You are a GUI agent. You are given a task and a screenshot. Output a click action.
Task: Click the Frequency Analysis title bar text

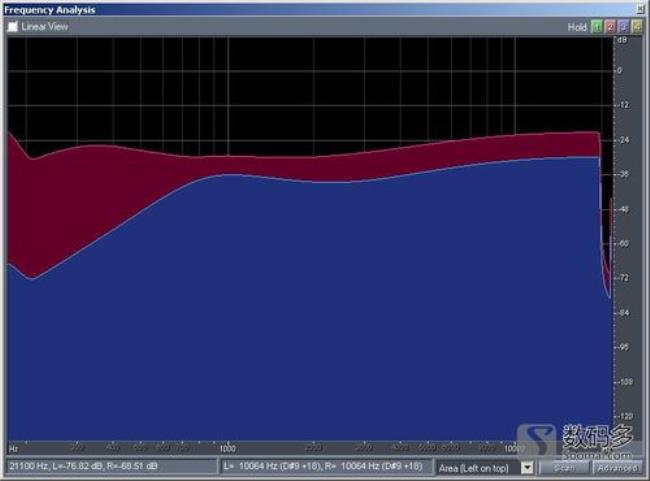pos(50,10)
